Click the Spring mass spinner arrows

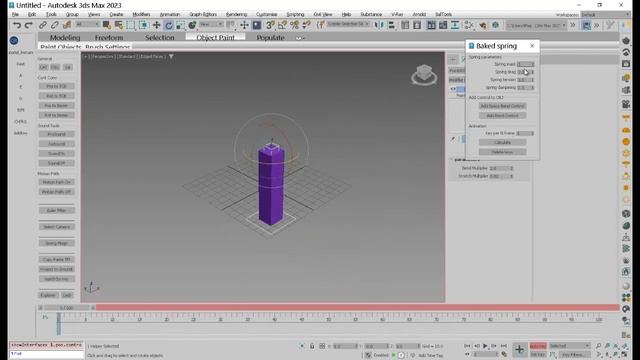[532, 64]
